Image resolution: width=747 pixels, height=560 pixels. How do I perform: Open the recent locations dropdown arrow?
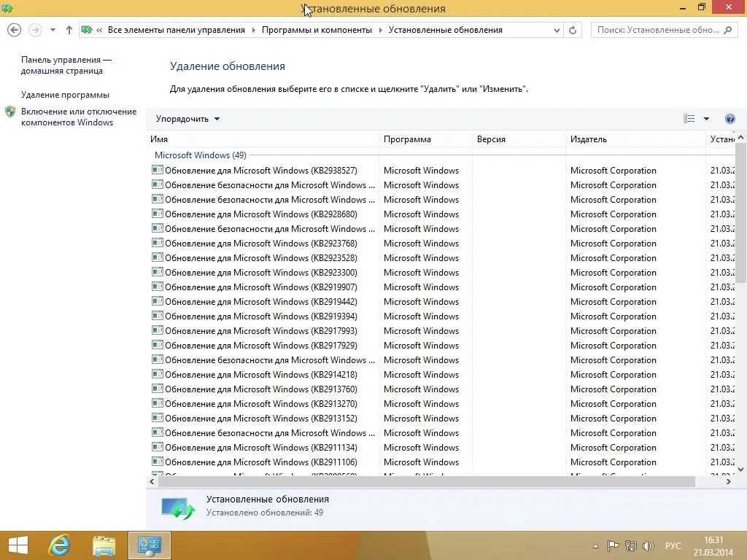point(53,30)
